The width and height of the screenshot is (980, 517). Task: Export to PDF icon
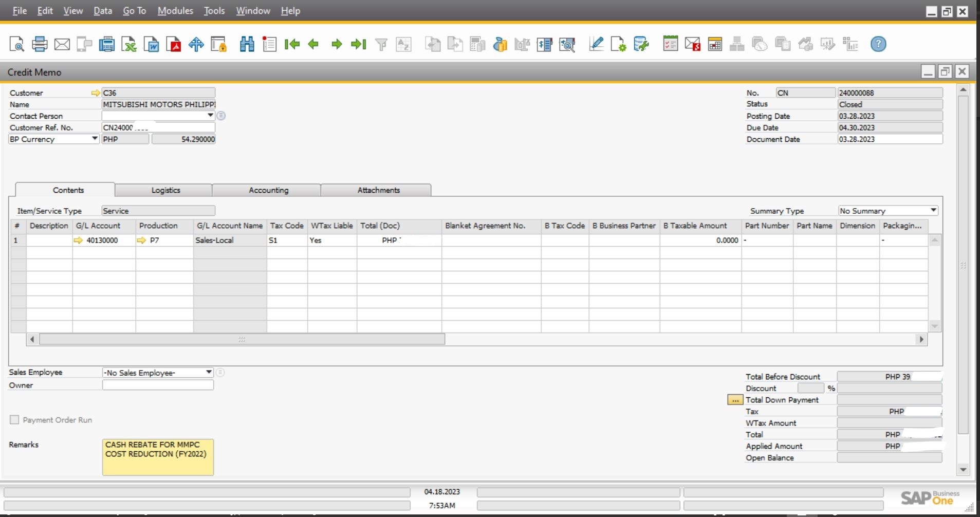[x=174, y=44]
